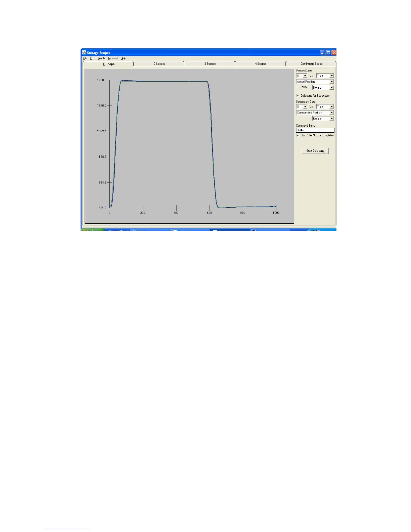Open the Primary Data axis X dropdown

pos(302,76)
